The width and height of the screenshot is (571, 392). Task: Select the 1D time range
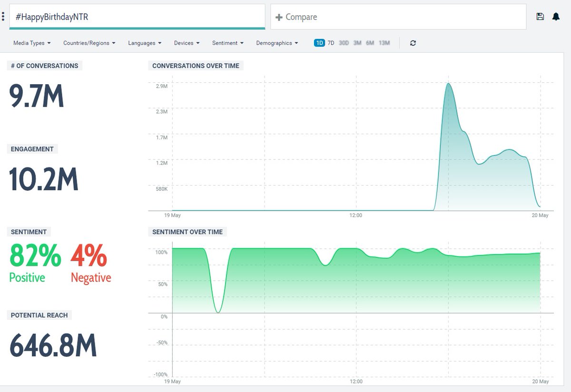pos(319,43)
